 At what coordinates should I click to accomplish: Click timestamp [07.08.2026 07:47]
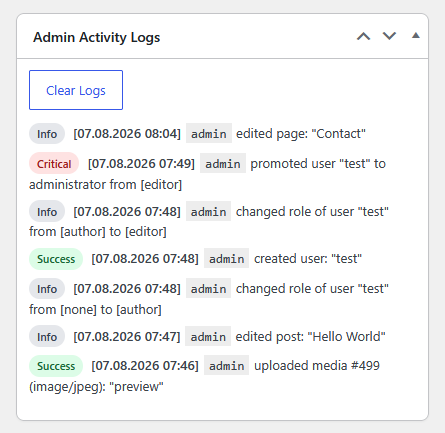click(127, 336)
